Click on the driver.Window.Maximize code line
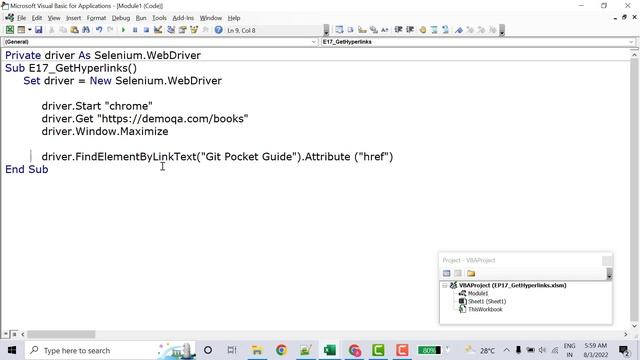 105,131
